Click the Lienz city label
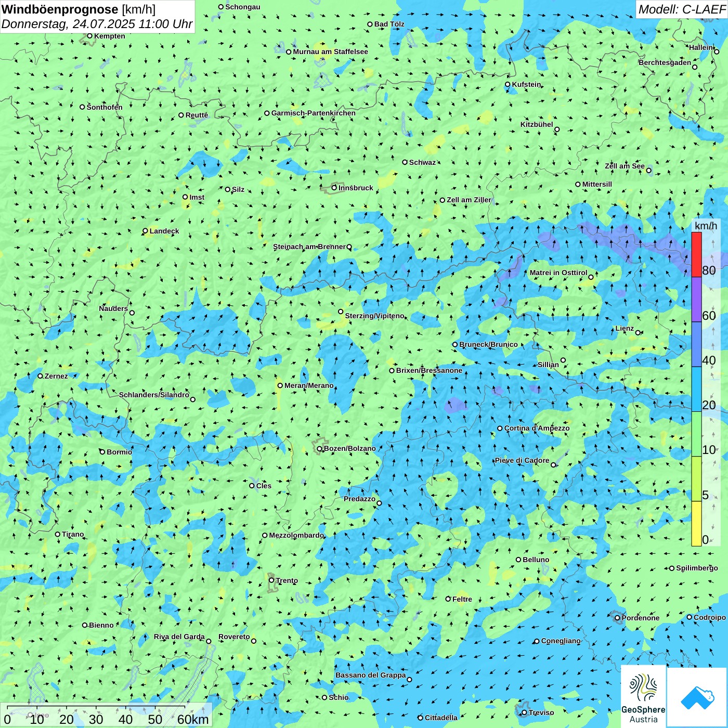This screenshot has height=728, width=728. click(625, 328)
